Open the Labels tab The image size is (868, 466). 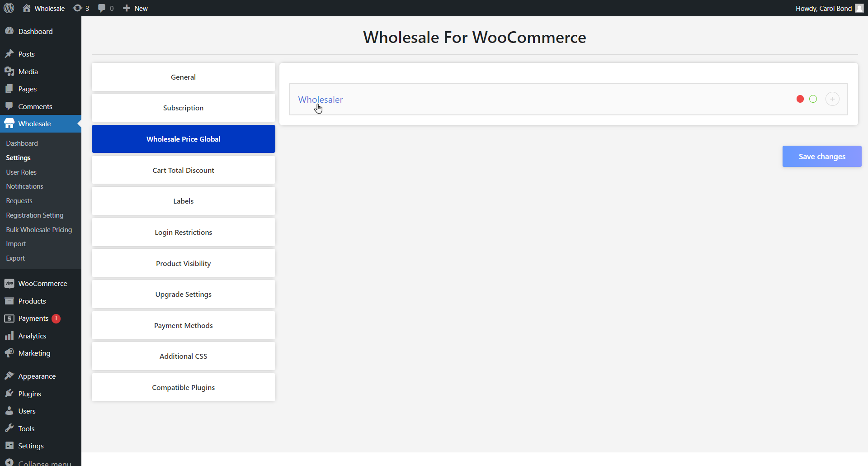pyautogui.click(x=184, y=201)
